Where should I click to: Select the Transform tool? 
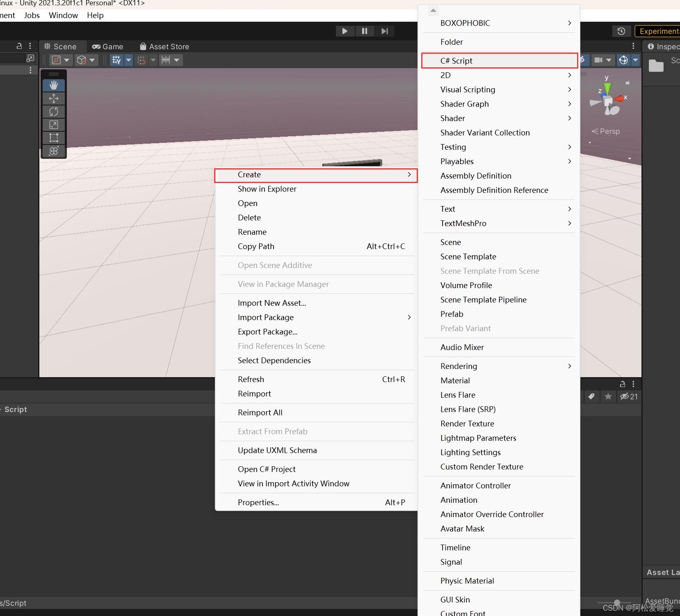click(x=54, y=151)
